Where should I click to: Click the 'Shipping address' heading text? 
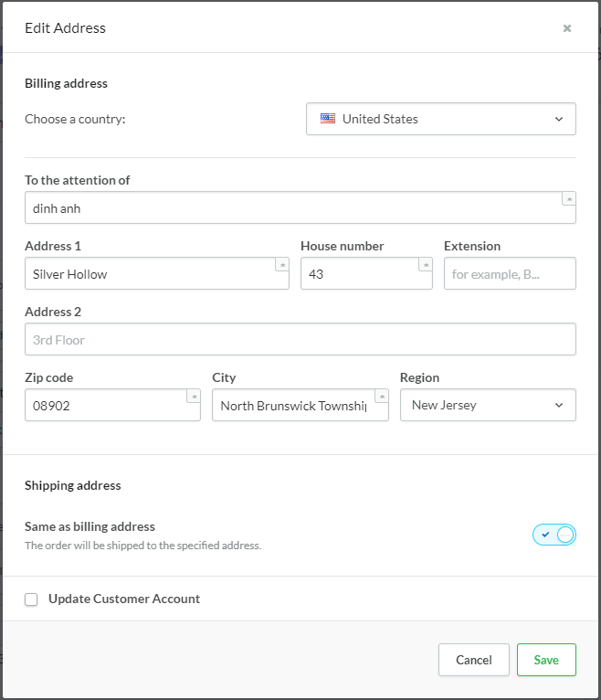(x=73, y=485)
